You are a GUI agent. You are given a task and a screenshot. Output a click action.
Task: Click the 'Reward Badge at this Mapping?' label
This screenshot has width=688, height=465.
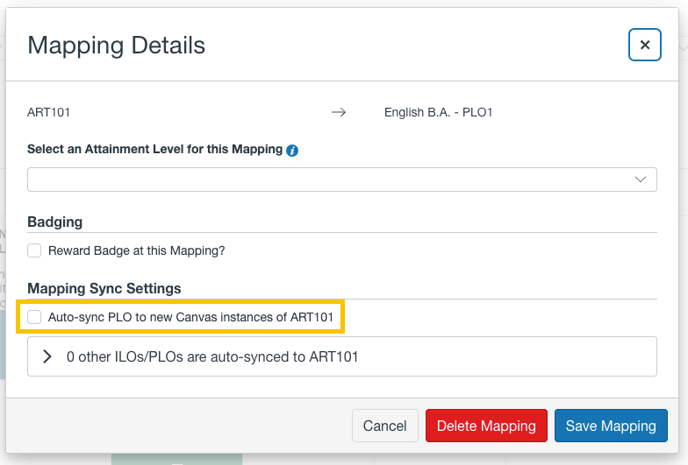136,250
